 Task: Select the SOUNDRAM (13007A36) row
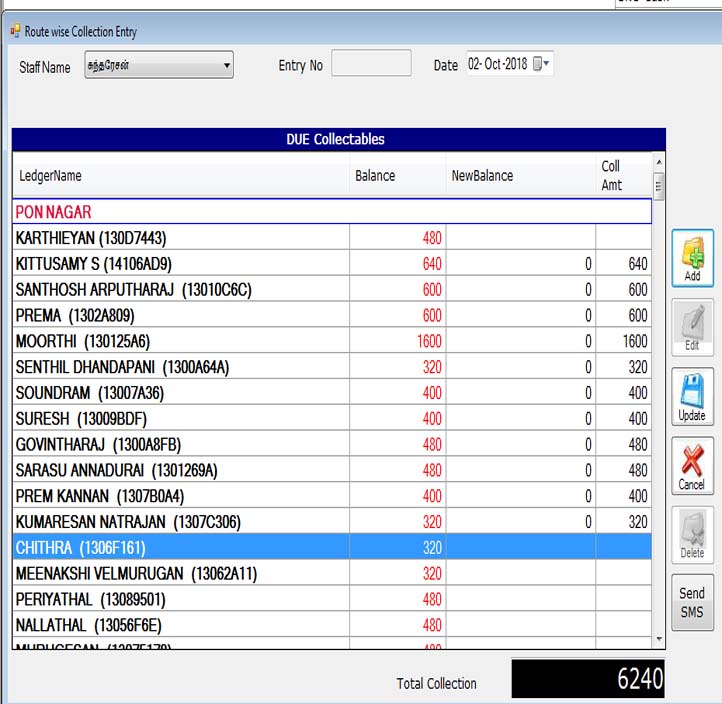point(332,392)
